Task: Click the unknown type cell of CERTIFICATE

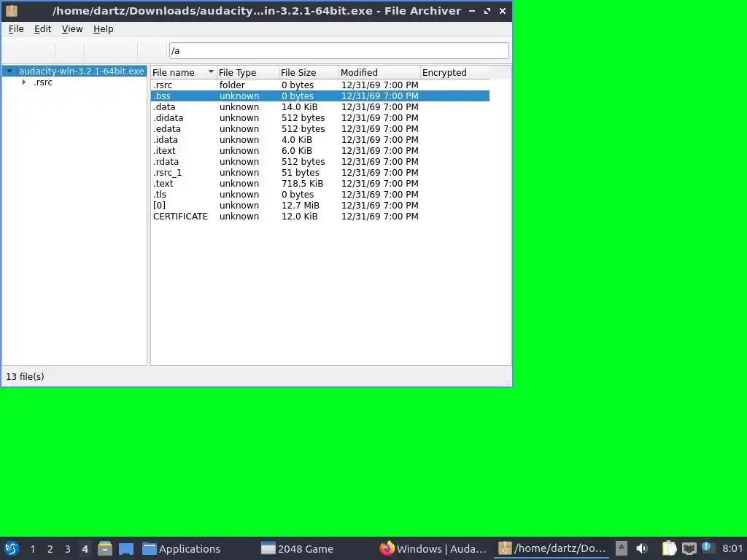Action: (x=239, y=216)
